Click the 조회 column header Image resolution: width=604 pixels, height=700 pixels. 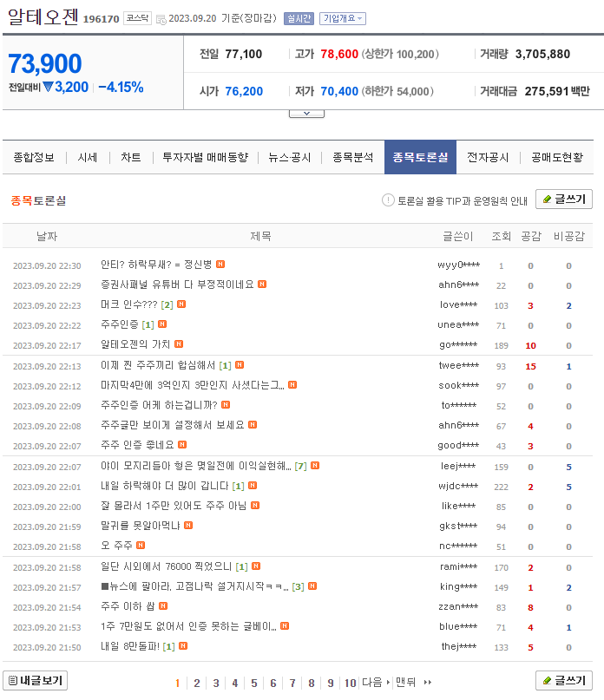(x=502, y=236)
